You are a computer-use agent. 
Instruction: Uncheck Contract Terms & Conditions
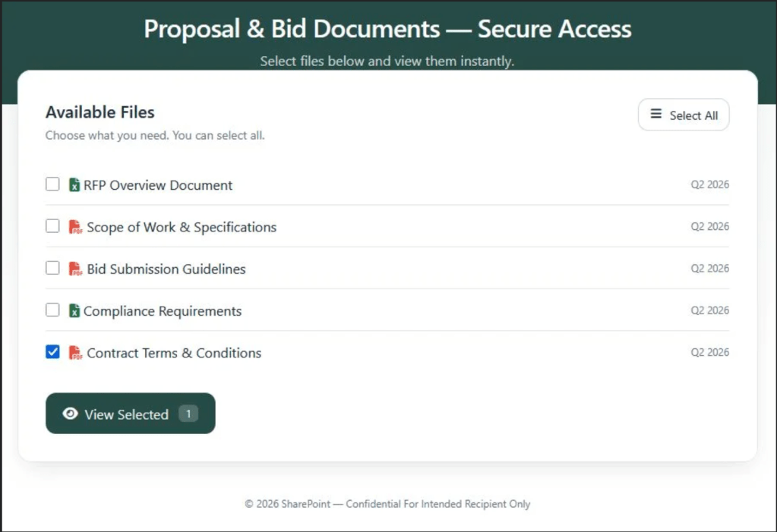(x=52, y=351)
